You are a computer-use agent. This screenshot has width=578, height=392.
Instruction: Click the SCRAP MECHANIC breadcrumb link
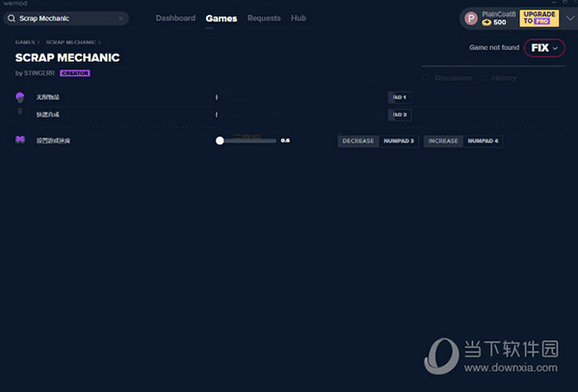click(70, 42)
